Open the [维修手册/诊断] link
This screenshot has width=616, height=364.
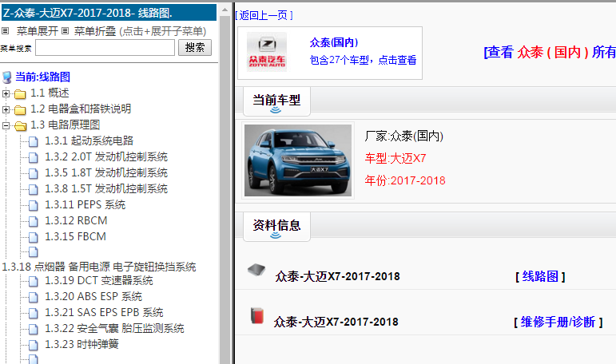558,322
